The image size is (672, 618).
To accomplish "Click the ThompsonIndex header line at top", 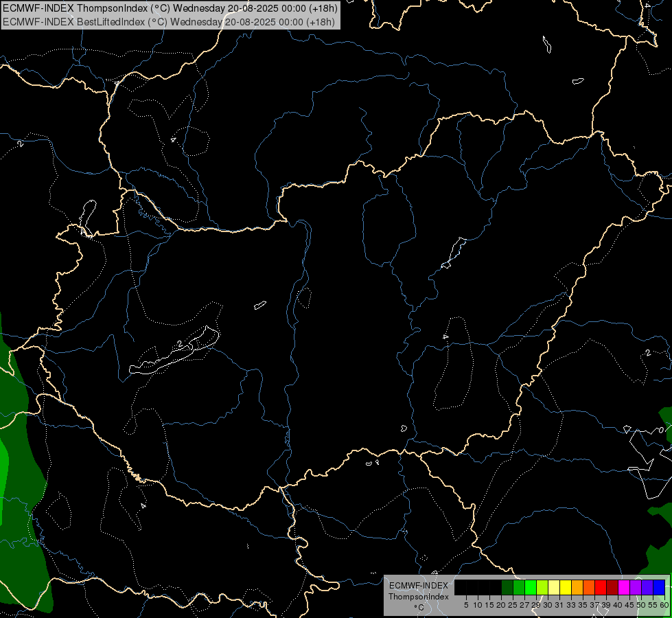I will coord(170,8).
